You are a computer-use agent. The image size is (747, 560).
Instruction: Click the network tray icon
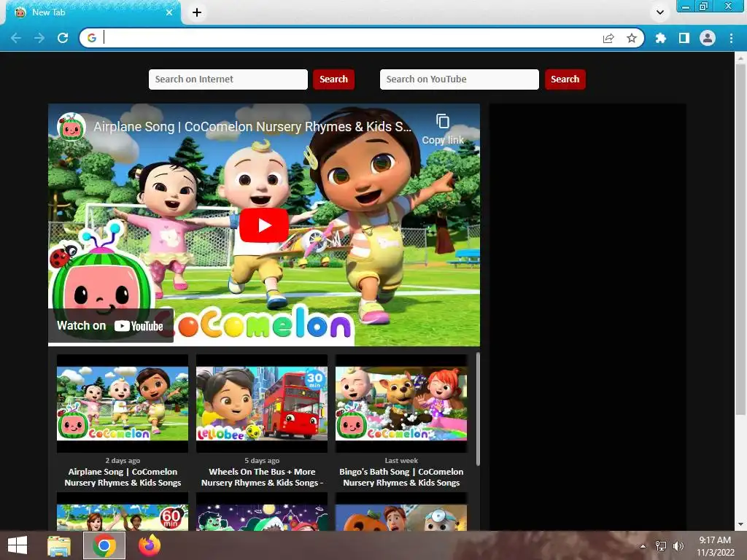(x=661, y=546)
